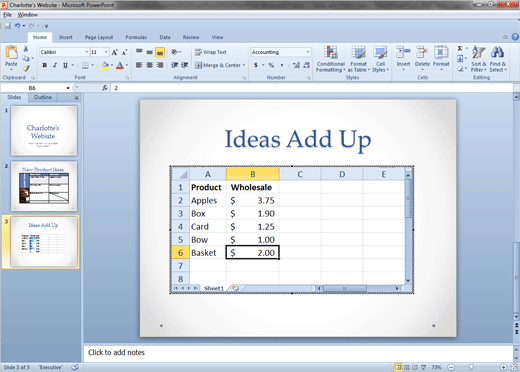Image resolution: width=520 pixels, height=372 pixels.
Task: Select slide 2 New Product Ideas thumbnail
Action: tap(44, 186)
